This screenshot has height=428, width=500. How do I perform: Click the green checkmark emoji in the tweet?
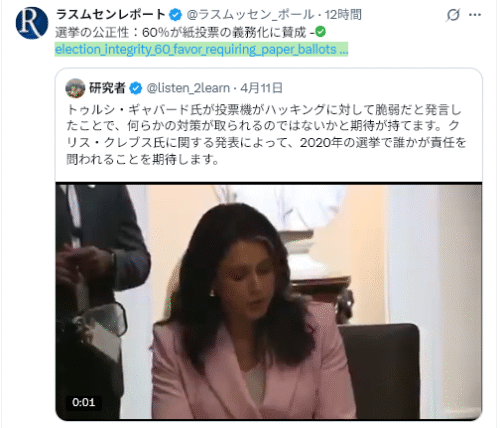click(x=320, y=32)
